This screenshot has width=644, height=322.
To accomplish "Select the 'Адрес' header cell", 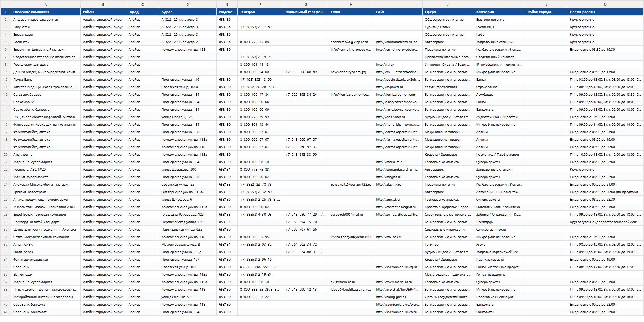I will click(188, 12).
